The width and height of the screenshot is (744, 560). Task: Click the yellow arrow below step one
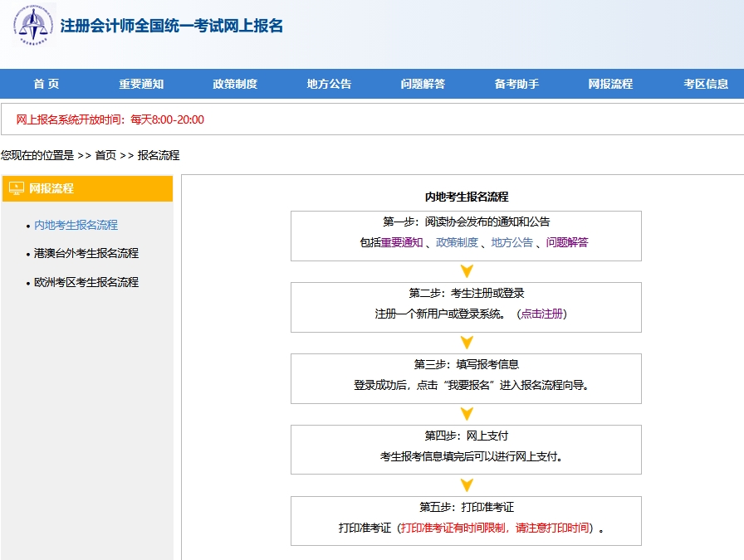coord(467,271)
